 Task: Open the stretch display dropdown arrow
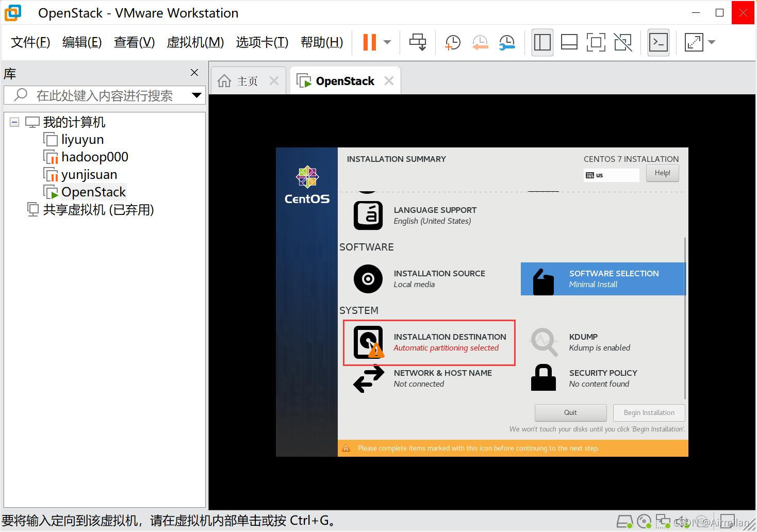point(712,42)
